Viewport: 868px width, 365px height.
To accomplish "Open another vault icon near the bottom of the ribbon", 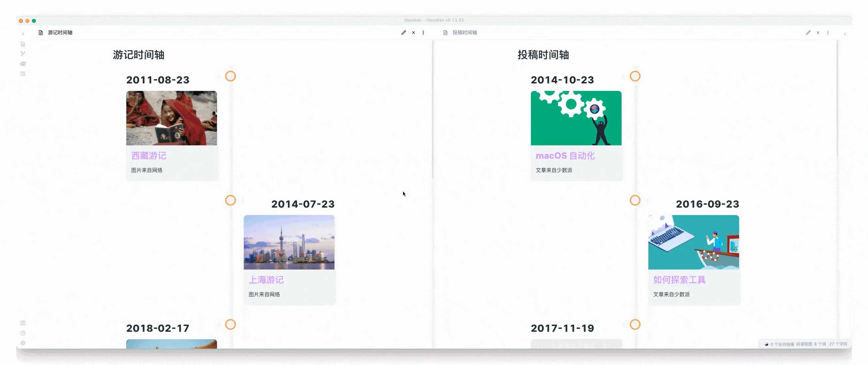I will [23, 323].
